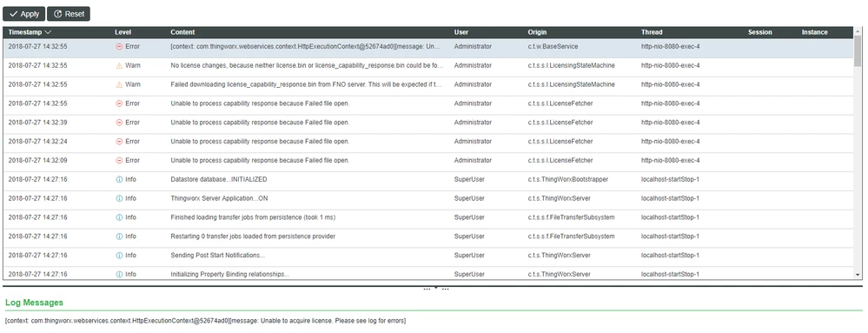Select the 'No license changes' log message

pos(308,65)
